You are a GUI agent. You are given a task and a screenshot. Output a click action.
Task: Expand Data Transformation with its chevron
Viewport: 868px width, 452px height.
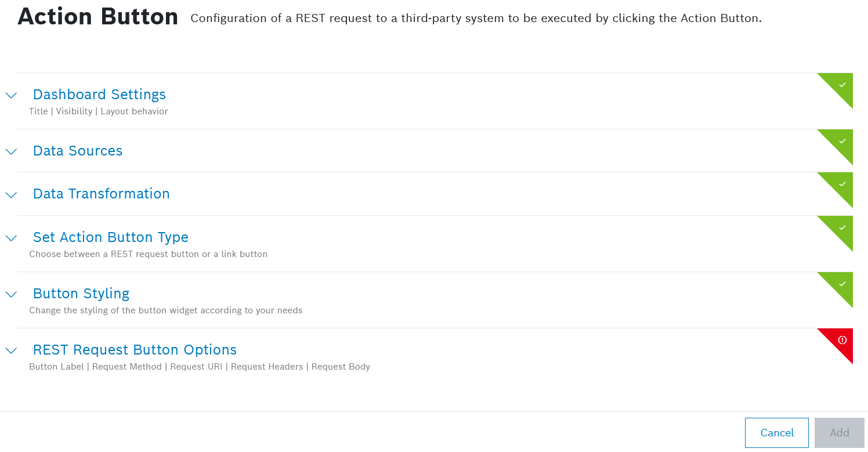coord(11,195)
